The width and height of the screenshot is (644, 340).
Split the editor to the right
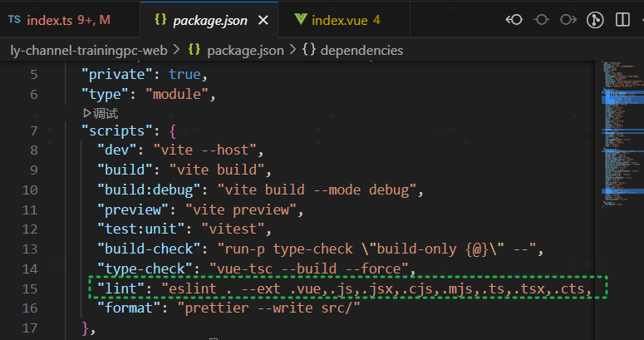623,18
